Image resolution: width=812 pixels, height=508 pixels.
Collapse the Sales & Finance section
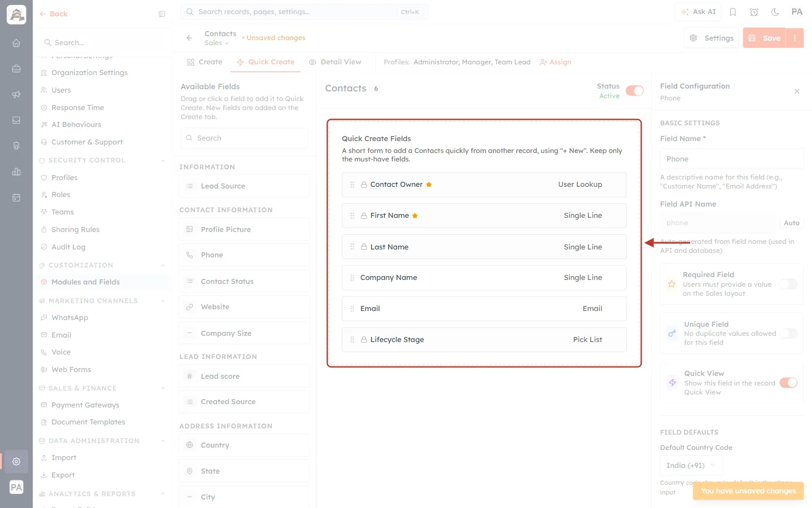(163, 388)
